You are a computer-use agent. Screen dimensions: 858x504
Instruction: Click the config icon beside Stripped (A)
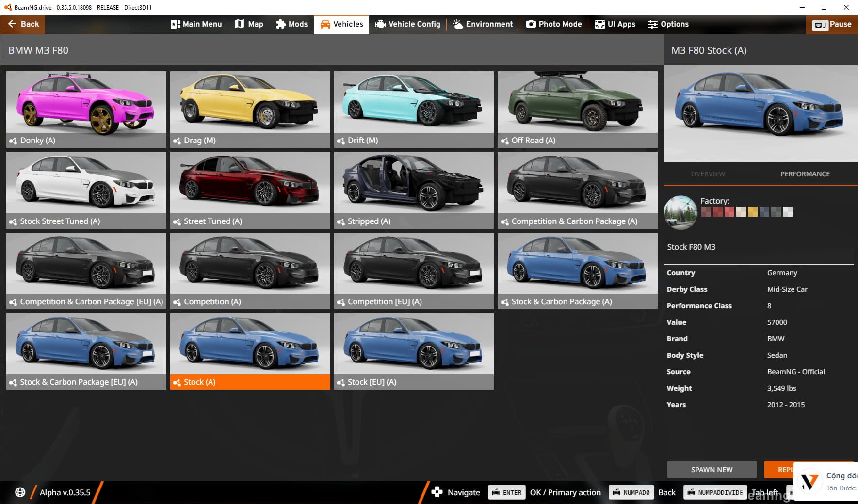tap(340, 221)
